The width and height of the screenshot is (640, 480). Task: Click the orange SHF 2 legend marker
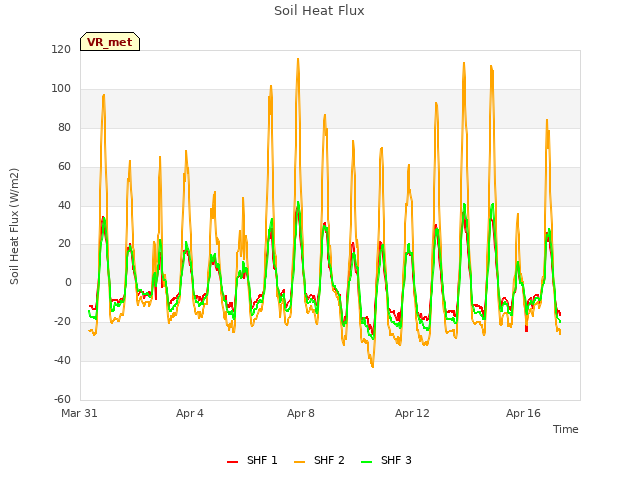299,462
